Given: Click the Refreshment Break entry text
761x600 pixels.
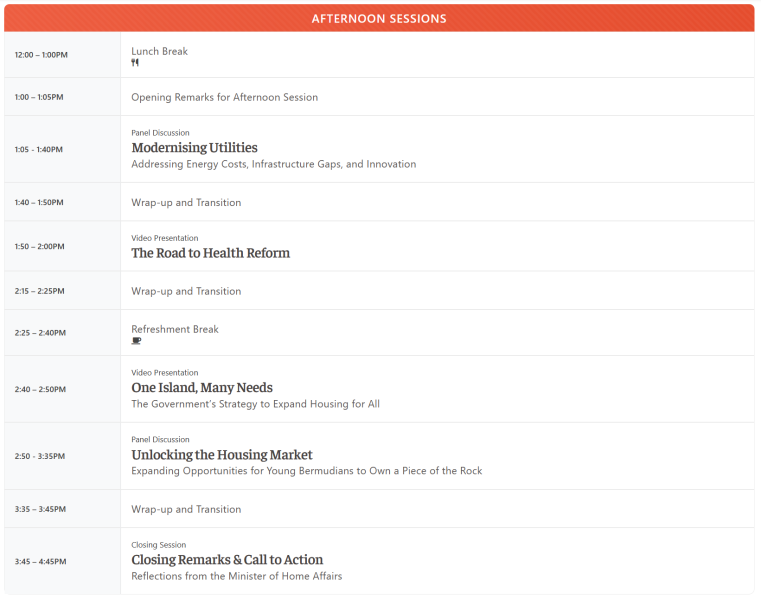Looking at the screenshot, I should pyautogui.click(x=175, y=329).
